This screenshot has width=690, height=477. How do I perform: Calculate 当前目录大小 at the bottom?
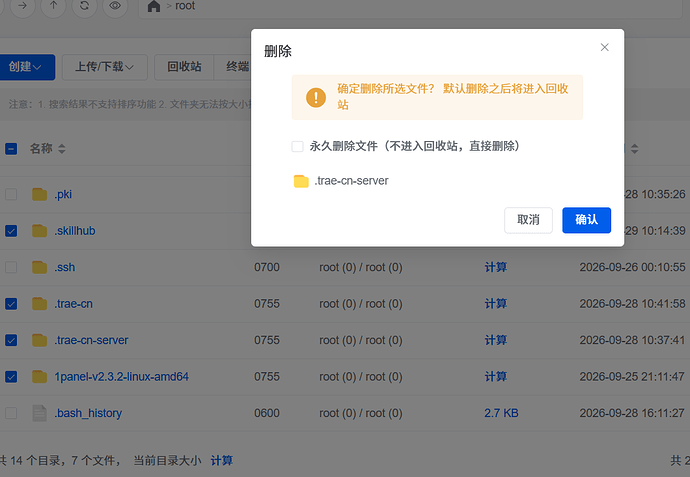point(222,461)
